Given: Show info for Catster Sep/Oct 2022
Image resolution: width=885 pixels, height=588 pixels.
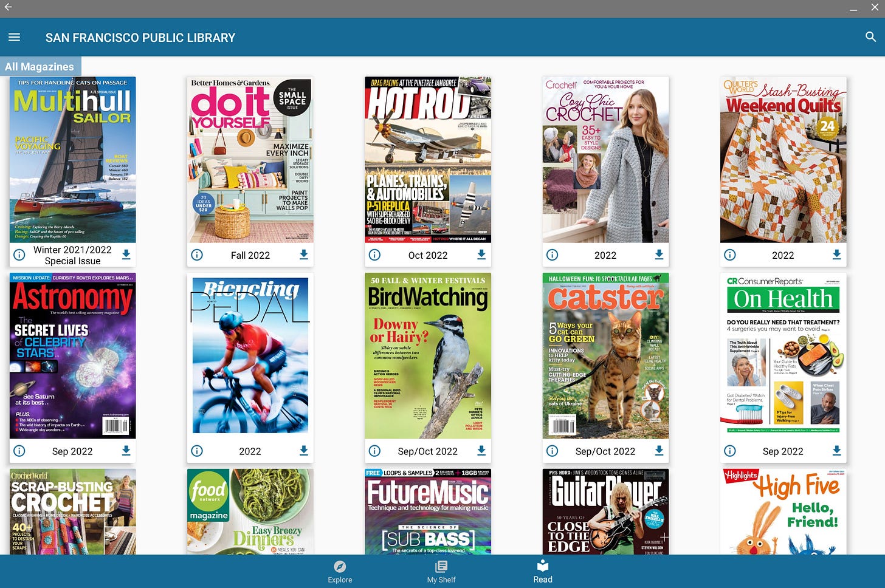Looking at the screenshot, I should coord(552,451).
